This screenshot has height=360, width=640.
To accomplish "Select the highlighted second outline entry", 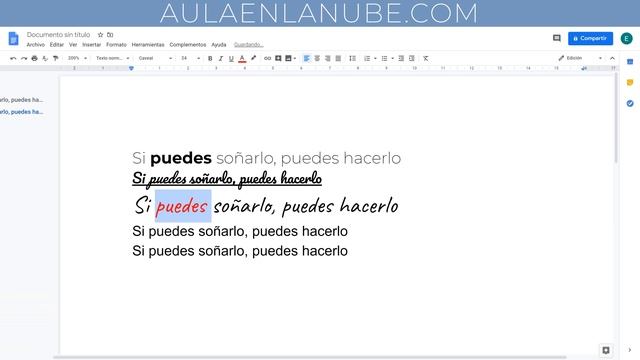I will coord(22,112).
